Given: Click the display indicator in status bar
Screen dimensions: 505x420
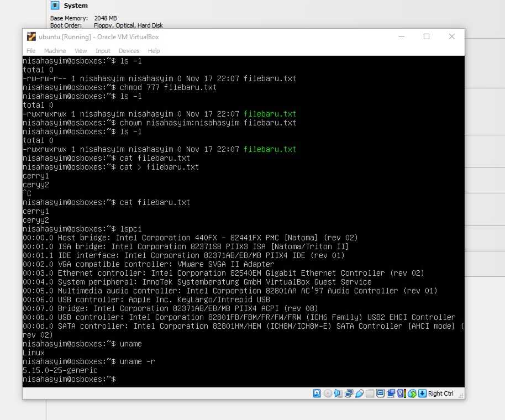Looking at the screenshot, I should [x=380, y=393].
